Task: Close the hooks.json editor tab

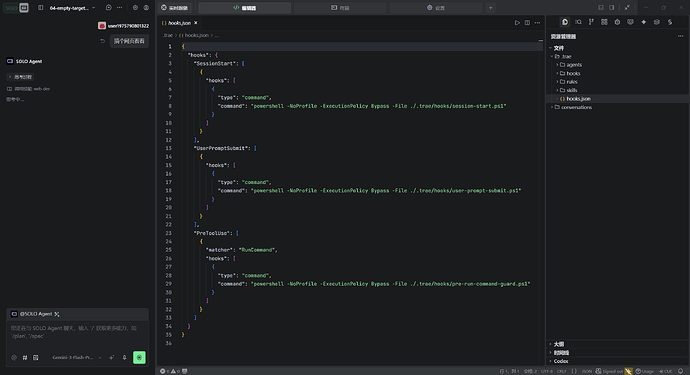Action: (x=196, y=23)
